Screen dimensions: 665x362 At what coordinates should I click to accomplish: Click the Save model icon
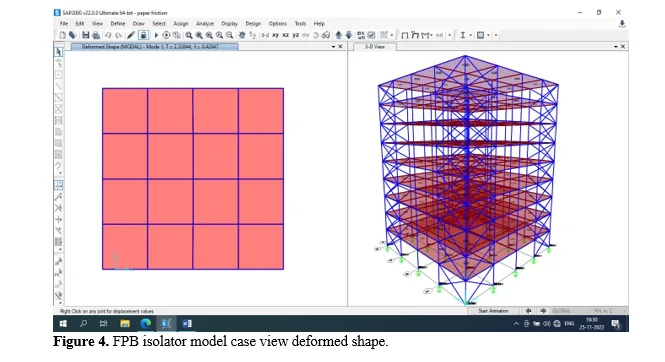(86, 35)
